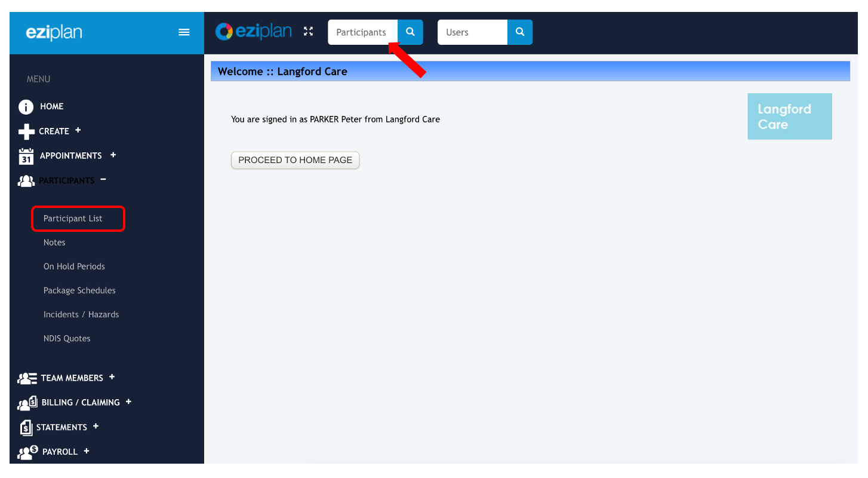Click the Appointments calendar icon

pyautogui.click(x=26, y=156)
